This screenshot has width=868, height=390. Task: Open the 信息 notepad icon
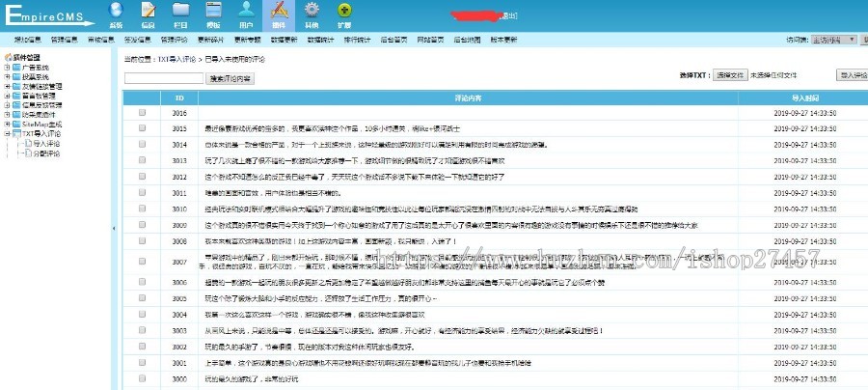[148, 10]
